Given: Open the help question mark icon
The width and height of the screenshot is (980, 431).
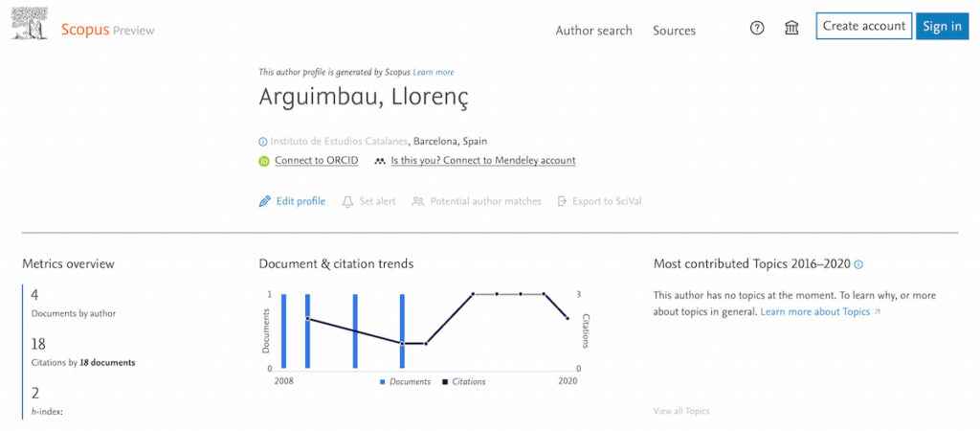Looking at the screenshot, I should click(757, 28).
